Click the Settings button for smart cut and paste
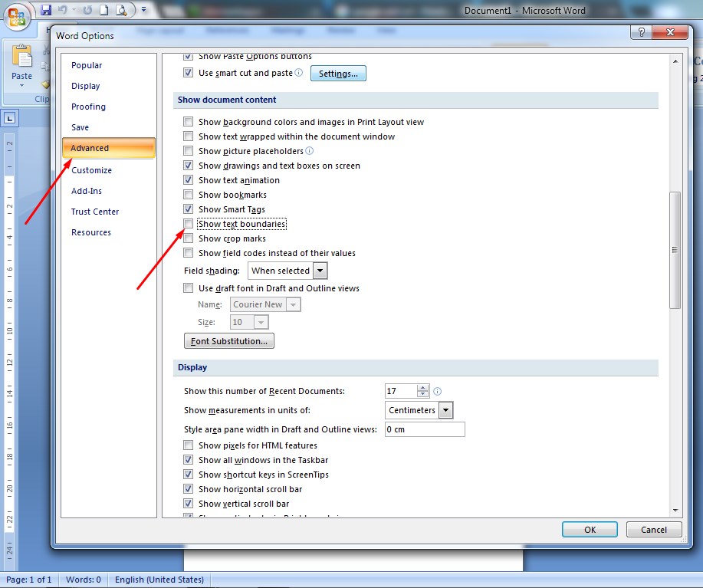This screenshot has height=588, width=703. pyautogui.click(x=337, y=73)
